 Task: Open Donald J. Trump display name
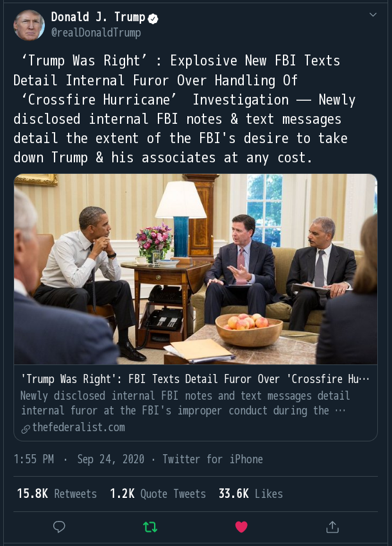98,17
